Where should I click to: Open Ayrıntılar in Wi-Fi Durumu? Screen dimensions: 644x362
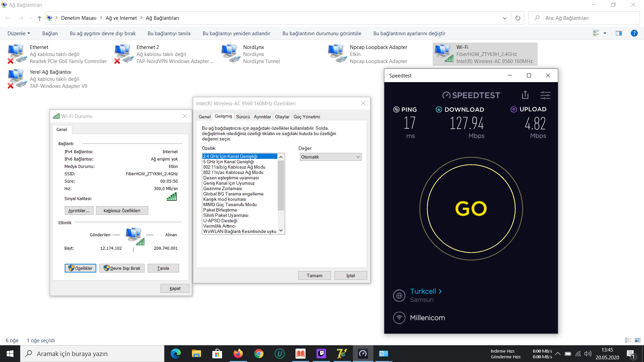coord(79,210)
